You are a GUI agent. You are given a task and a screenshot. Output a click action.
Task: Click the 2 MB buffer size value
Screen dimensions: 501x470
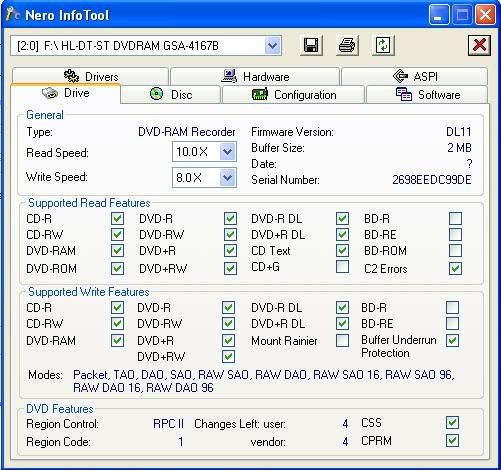(459, 148)
